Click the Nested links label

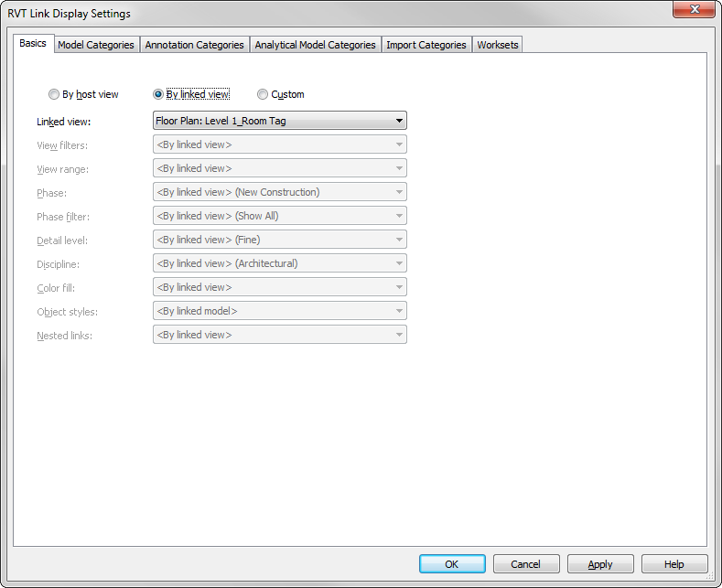pyautogui.click(x=64, y=336)
